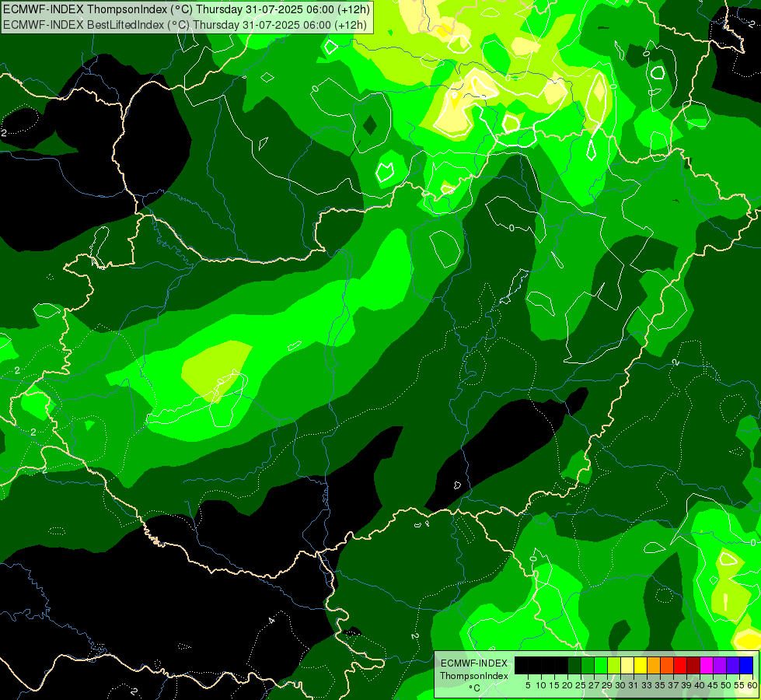Image resolution: width=761 pixels, height=700 pixels.
Task: Click the legend tick value 10
Action: (x=541, y=685)
